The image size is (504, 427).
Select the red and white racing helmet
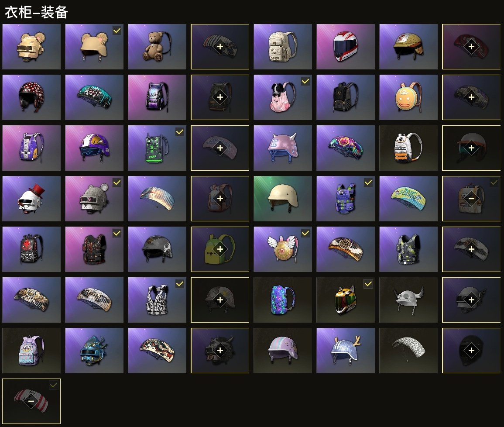point(346,47)
